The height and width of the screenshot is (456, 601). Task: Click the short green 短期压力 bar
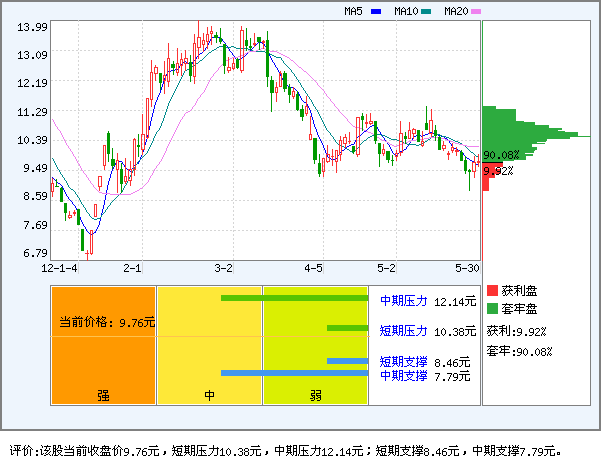pos(347,328)
